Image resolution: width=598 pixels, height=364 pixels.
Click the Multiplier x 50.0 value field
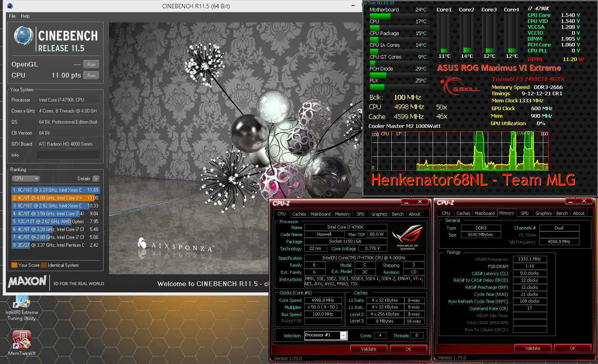(x=323, y=307)
